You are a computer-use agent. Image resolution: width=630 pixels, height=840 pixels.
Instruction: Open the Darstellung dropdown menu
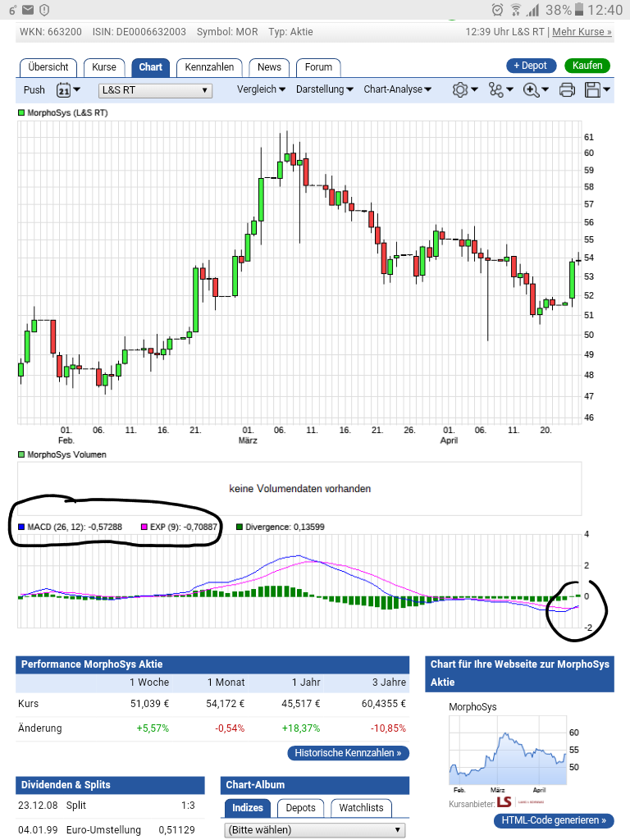click(324, 89)
